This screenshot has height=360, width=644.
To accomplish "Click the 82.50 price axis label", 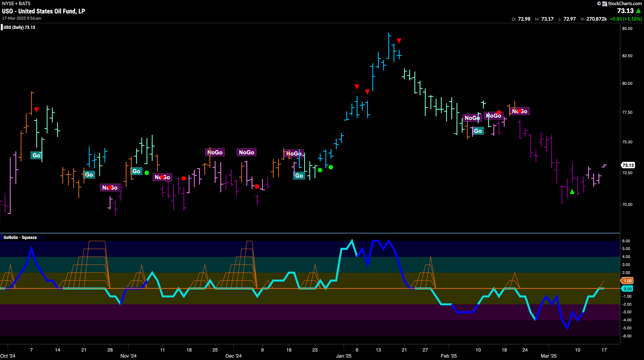I will (627, 56).
